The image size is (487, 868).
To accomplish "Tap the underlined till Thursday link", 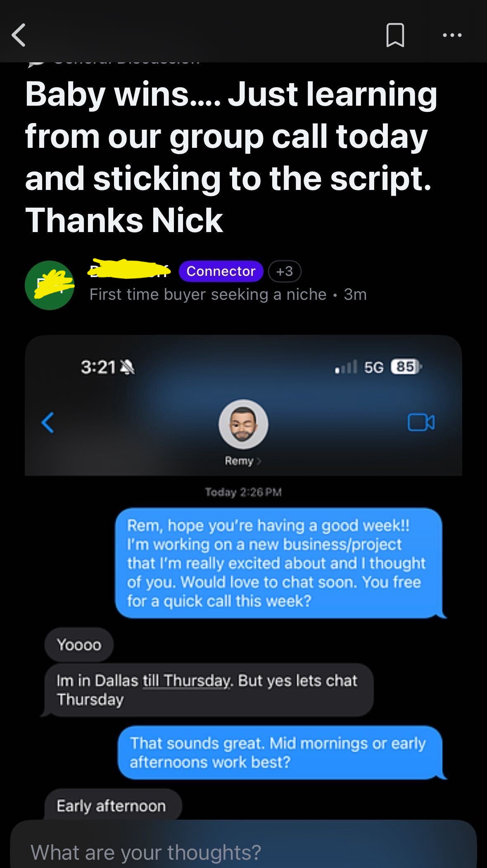I will [x=187, y=681].
